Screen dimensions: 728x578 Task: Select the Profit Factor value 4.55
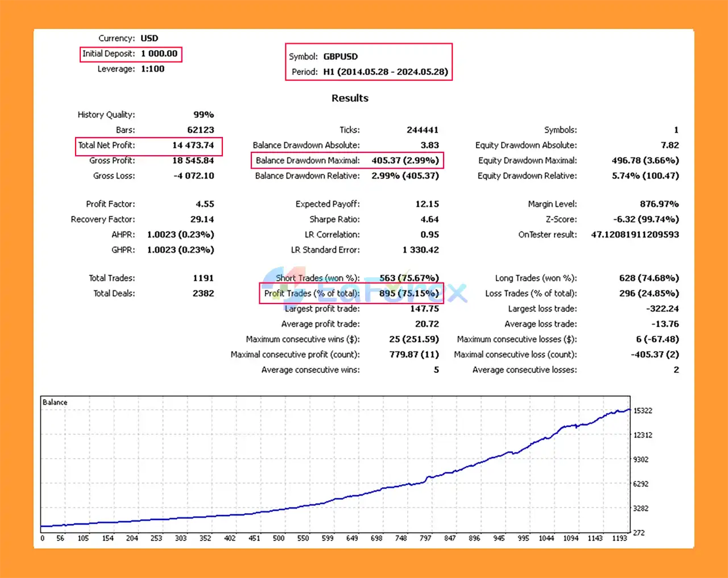pyautogui.click(x=205, y=203)
